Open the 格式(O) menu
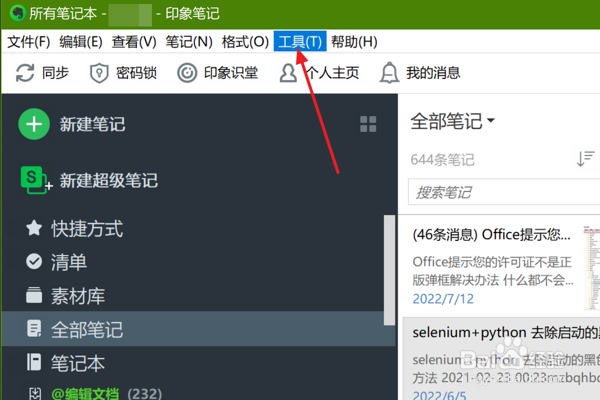 [x=245, y=41]
